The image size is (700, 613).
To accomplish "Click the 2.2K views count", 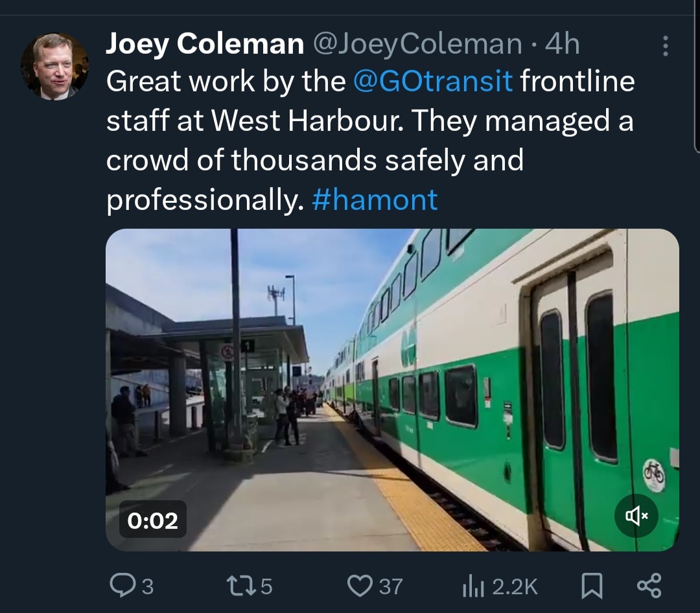I will [x=515, y=587].
